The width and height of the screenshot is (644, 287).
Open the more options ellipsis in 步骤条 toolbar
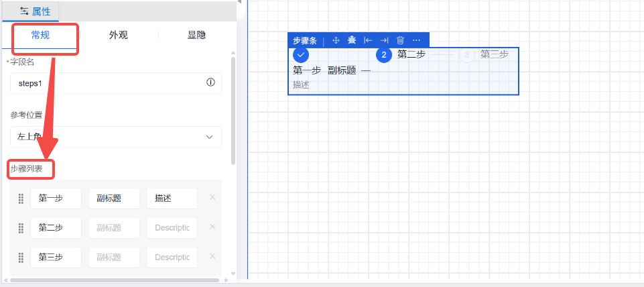click(x=416, y=40)
